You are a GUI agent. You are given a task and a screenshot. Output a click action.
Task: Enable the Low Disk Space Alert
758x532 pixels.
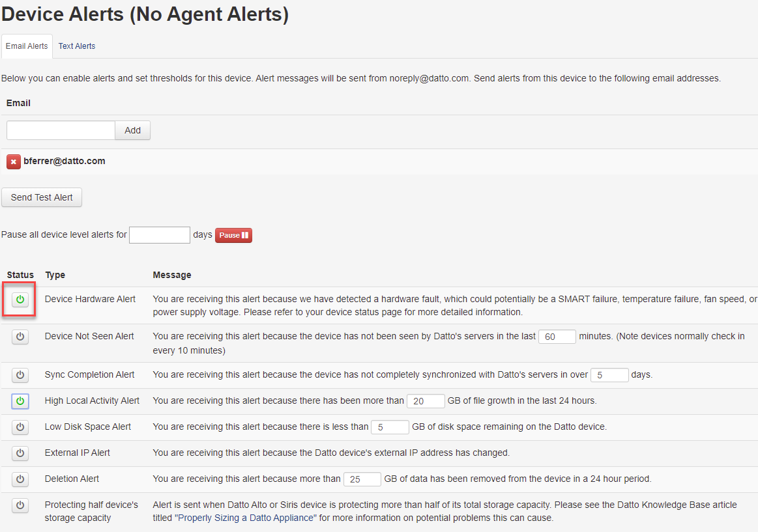coord(20,427)
